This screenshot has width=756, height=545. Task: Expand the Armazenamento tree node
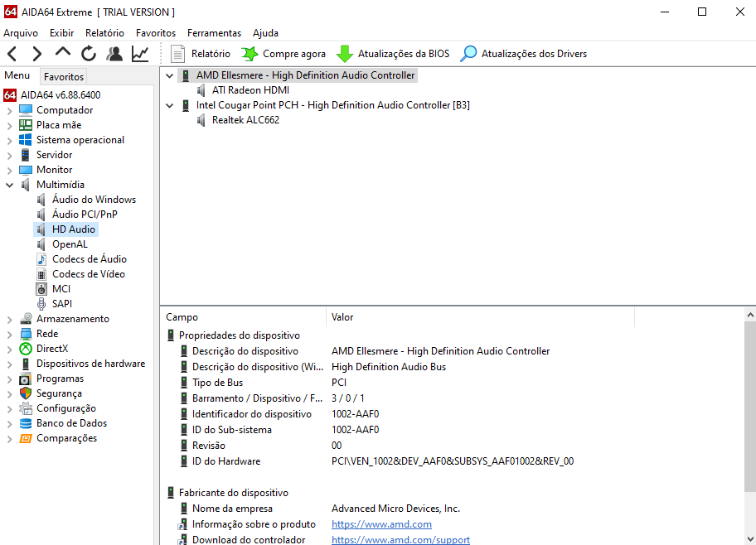click(9, 319)
